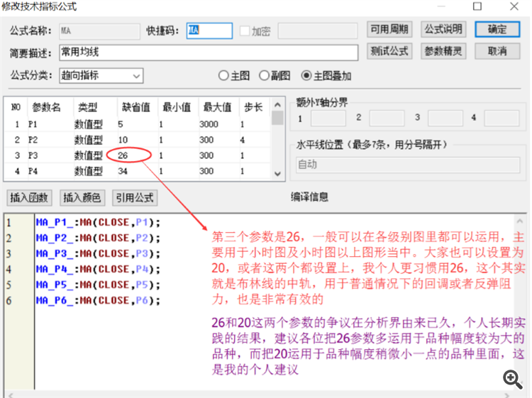532x398 pixels.
Task: Click extra Y-axis boundary field 2
Action: pos(387,118)
